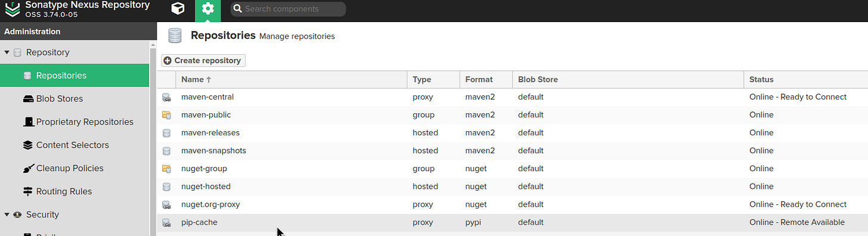
Task: Open Content Selectors in the sidebar
Action: (75, 145)
